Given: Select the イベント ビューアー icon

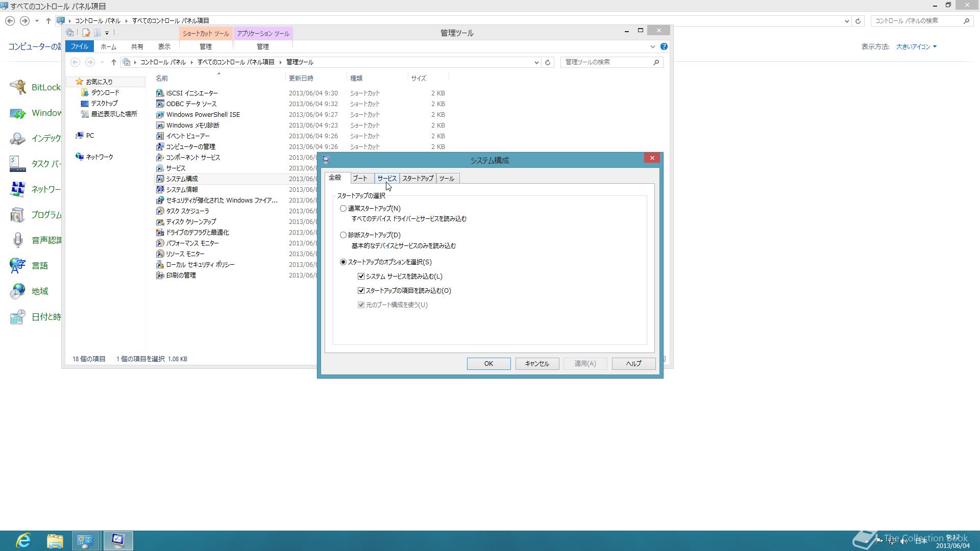Looking at the screenshot, I should (x=160, y=136).
